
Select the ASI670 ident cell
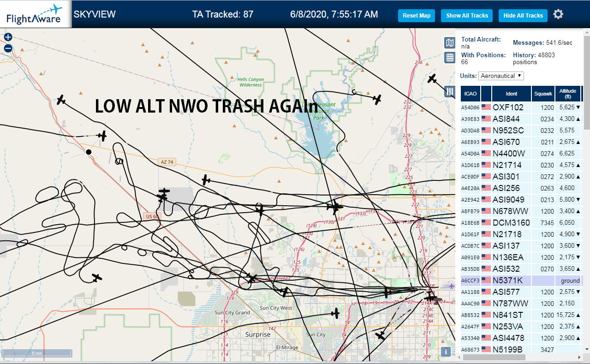pyautogui.click(x=512, y=142)
